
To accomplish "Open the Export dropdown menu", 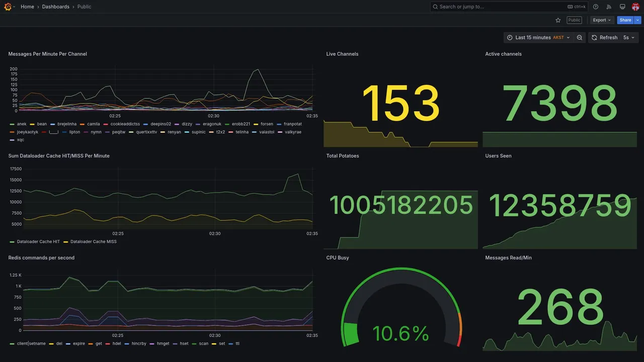I will pyautogui.click(x=602, y=20).
